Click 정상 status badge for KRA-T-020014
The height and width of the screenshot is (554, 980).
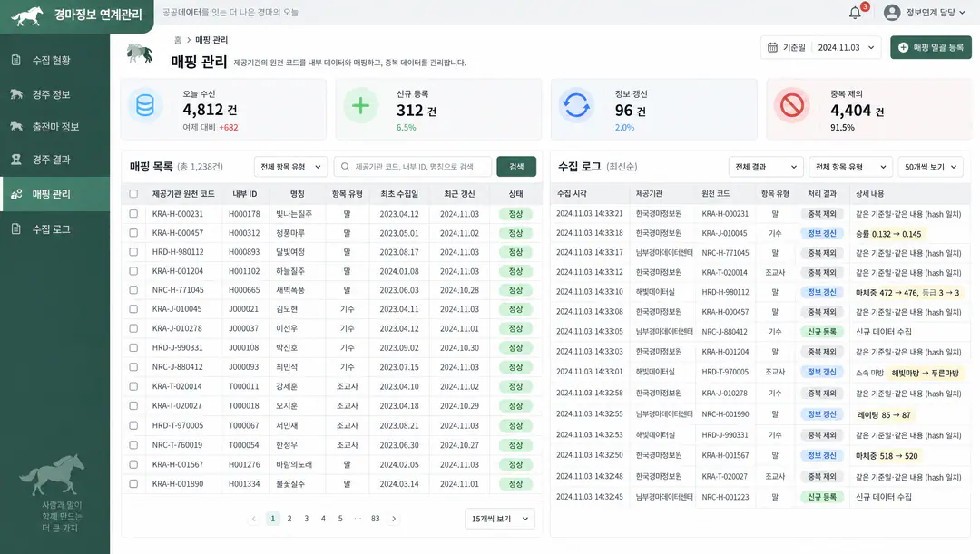tap(515, 386)
